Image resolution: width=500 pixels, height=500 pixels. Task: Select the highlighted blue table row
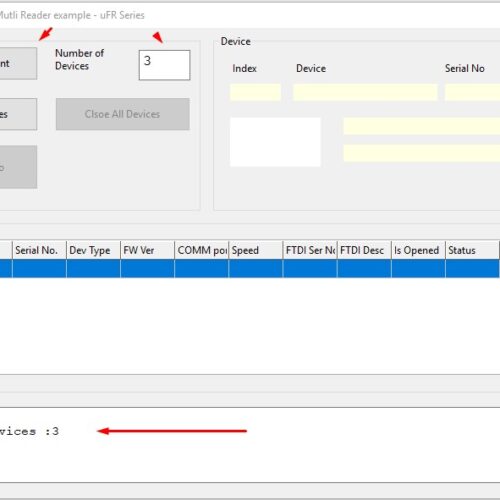tap(250, 269)
